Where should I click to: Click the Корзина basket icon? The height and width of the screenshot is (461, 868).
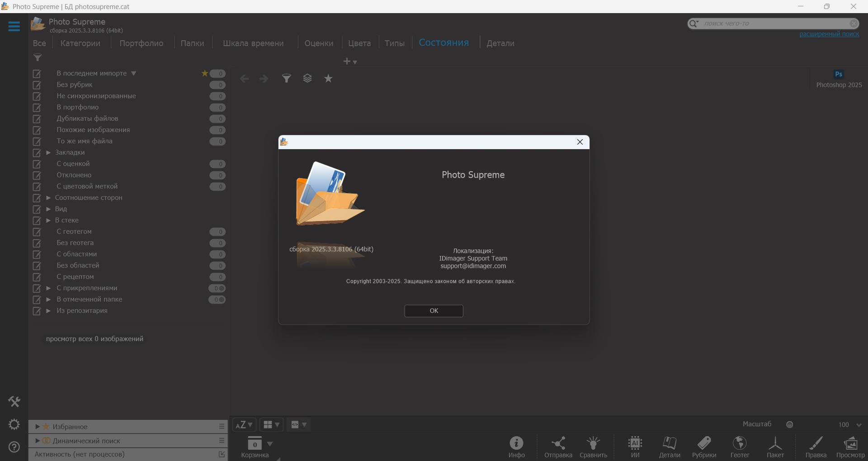pyautogui.click(x=255, y=444)
